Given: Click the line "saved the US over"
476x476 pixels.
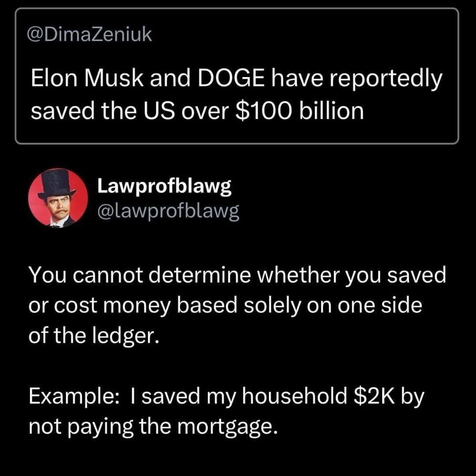Looking at the screenshot, I should point(129,111).
